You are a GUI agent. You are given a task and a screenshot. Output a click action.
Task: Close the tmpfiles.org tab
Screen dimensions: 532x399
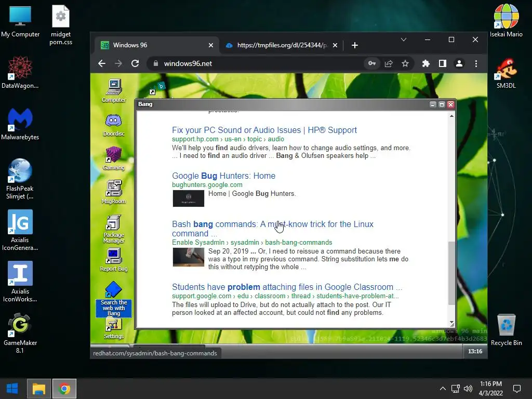[335, 45]
